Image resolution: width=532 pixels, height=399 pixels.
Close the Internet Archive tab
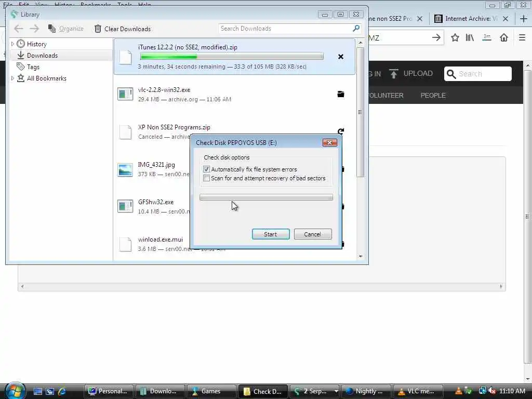click(x=506, y=19)
